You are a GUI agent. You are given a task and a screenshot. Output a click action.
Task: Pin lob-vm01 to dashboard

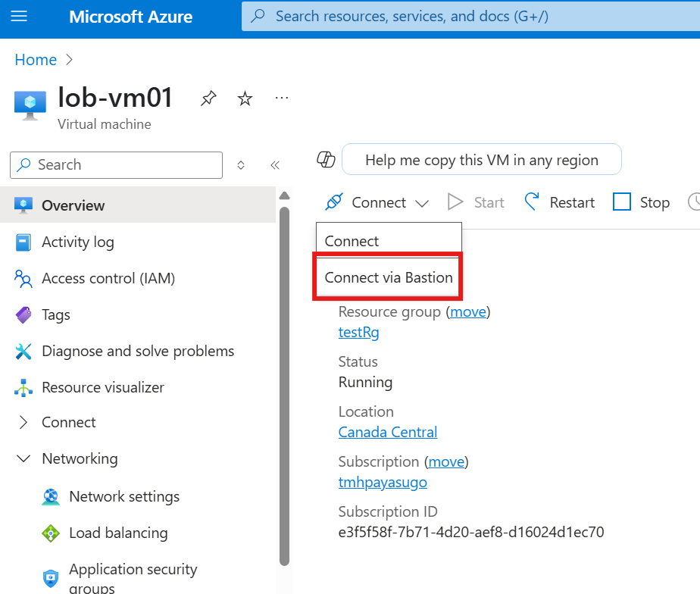pyautogui.click(x=208, y=98)
